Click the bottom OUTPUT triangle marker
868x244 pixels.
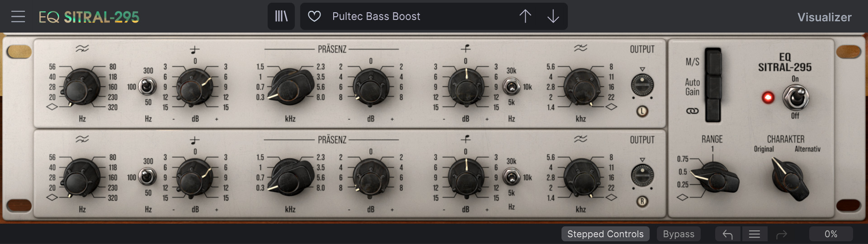coord(642,160)
